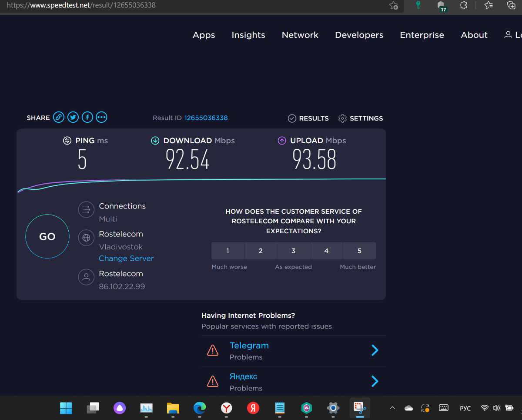This screenshot has height=420, width=522.
Task: Add page to favorites star icon
Action: point(393,5)
